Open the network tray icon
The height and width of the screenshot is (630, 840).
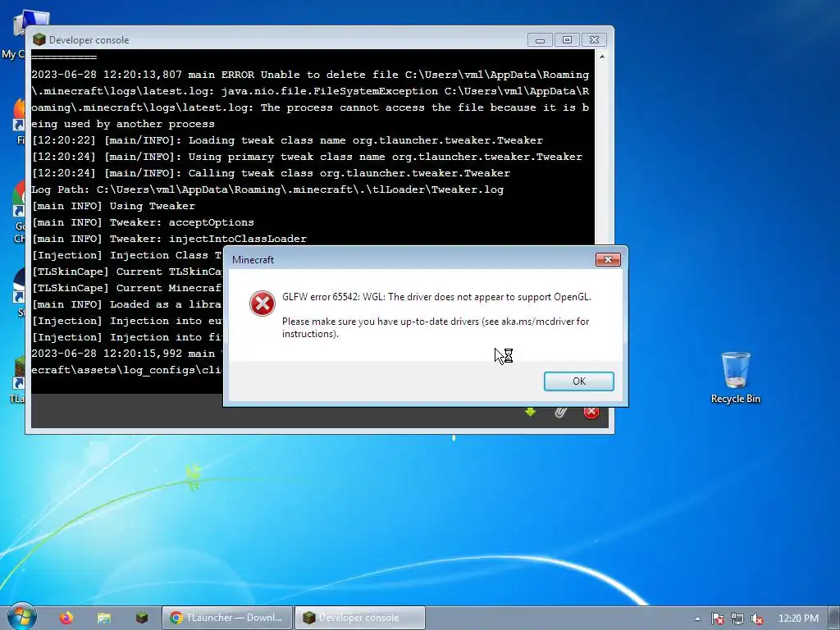click(737, 619)
